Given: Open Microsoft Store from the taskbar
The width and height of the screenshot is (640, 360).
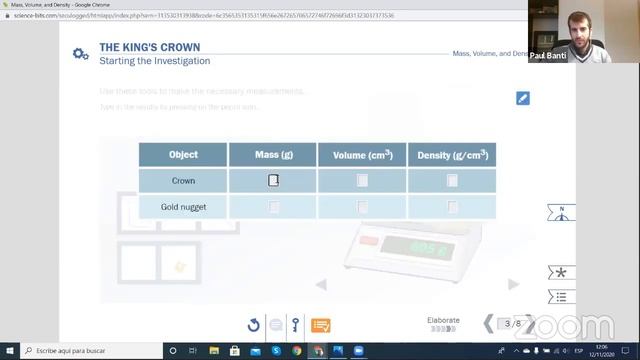Looking at the screenshot, I should (235, 351).
